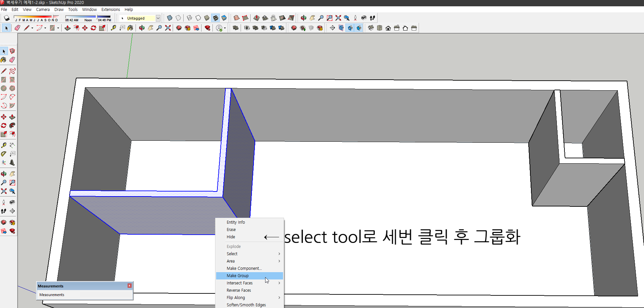Activate the Push/Pull tool

pyautogui.click(x=68, y=28)
